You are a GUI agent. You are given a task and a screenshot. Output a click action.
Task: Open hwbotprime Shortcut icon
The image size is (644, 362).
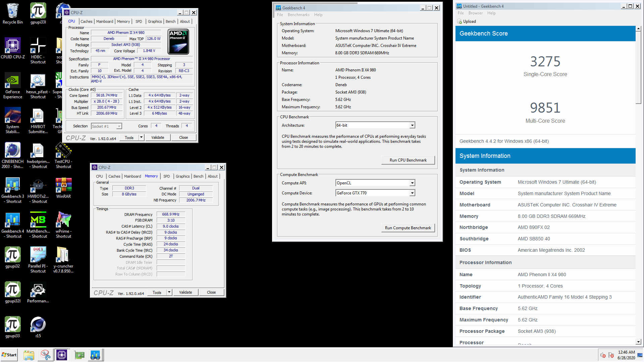coord(38,156)
